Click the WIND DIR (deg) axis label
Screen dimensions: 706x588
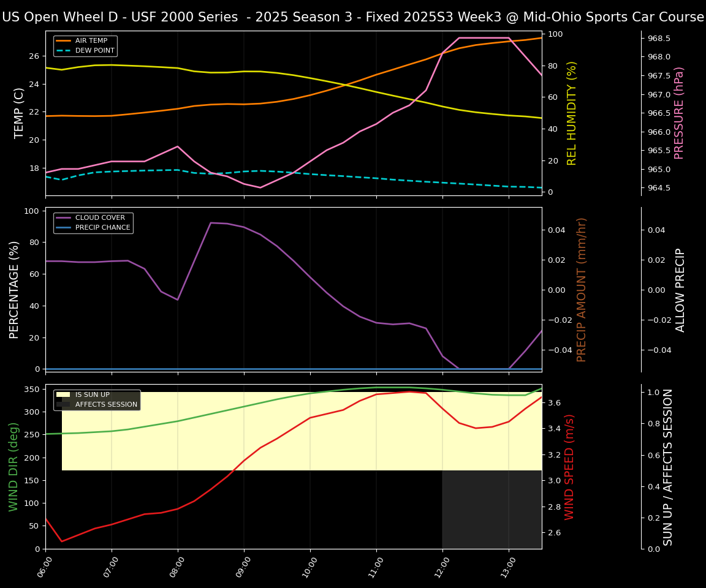[x=13, y=467]
